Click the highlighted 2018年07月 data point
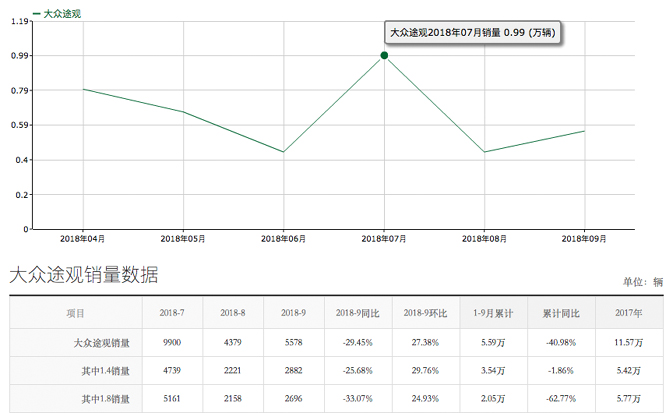The height and width of the screenshot is (413, 666). [x=384, y=55]
